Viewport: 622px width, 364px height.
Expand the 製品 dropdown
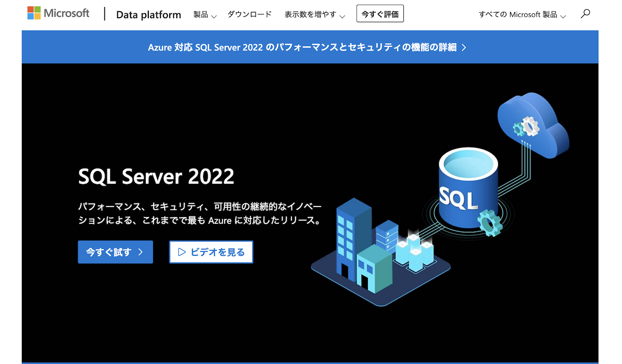pyautogui.click(x=204, y=14)
